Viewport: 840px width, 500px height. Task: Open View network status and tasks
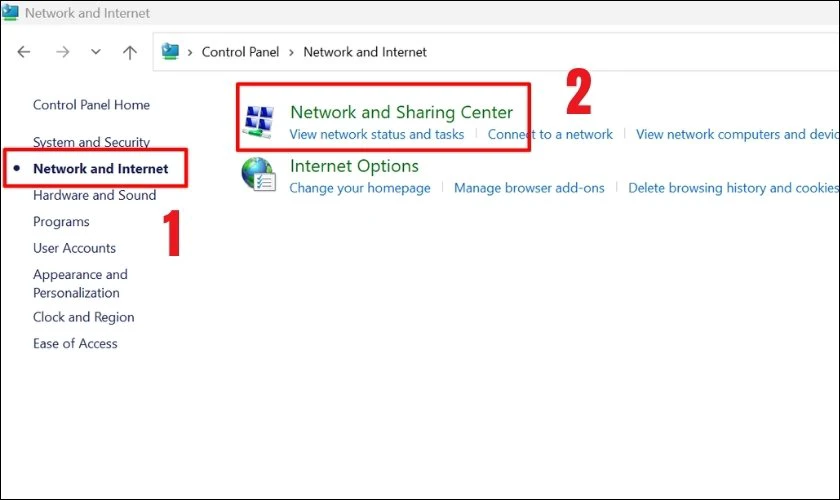tap(377, 135)
